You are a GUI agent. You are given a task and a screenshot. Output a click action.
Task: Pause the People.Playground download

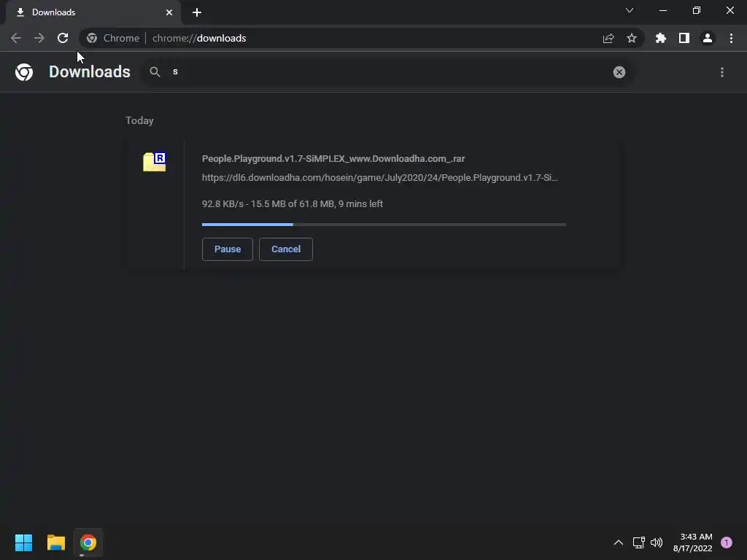pos(228,249)
